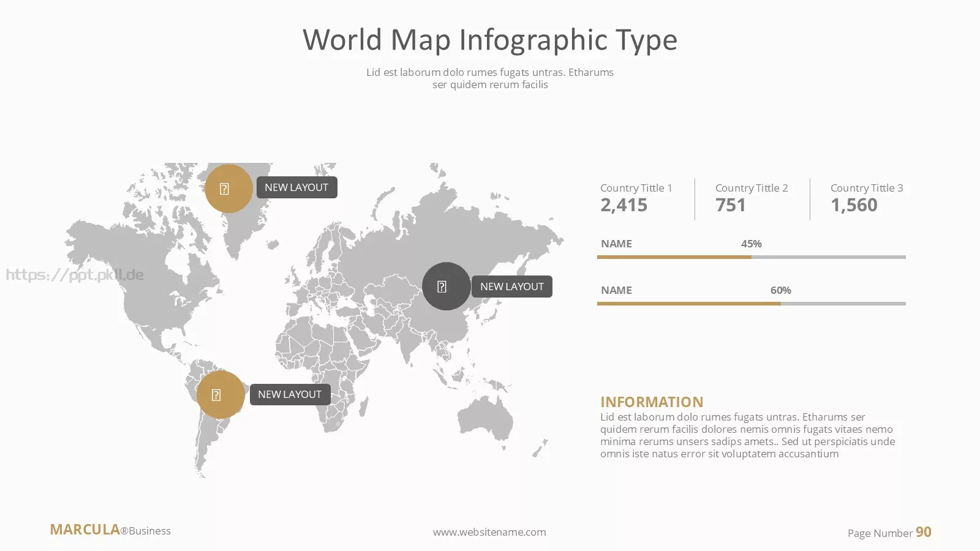Click the 45% percentage label
Image resolution: width=980 pixels, height=551 pixels.
point(752,244)
